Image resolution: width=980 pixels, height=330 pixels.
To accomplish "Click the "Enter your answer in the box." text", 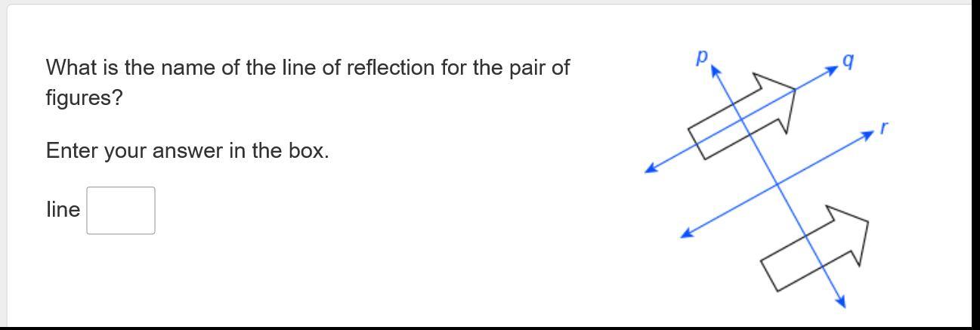I will (187, 150).
